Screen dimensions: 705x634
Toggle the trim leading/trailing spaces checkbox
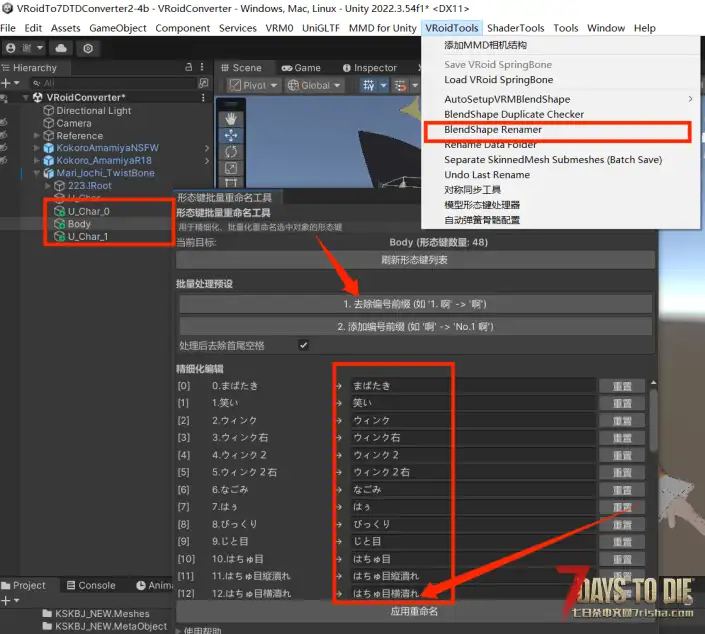pos(304,345)
